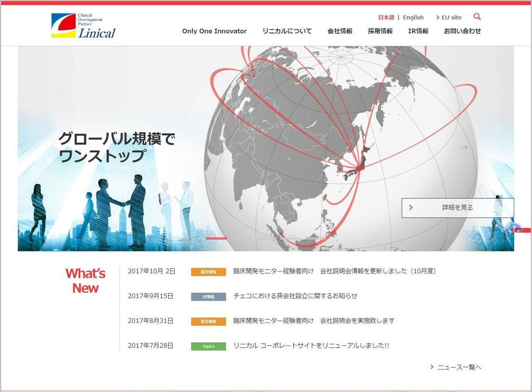Click the 詳細を見る button on banner
Screen dimensions: 532x392
(x=457, y=207)
